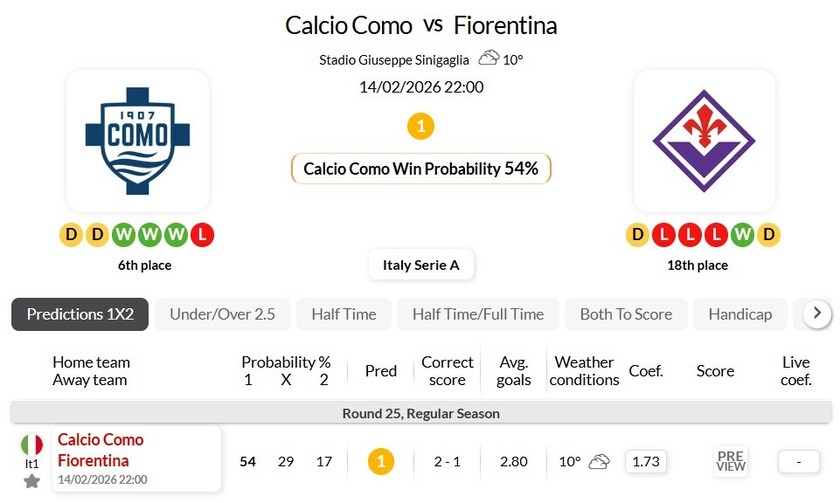The height and width of the screenshot is (503, 840).
Task: Click the Italy Serie A league button
Action: point(421,265)
